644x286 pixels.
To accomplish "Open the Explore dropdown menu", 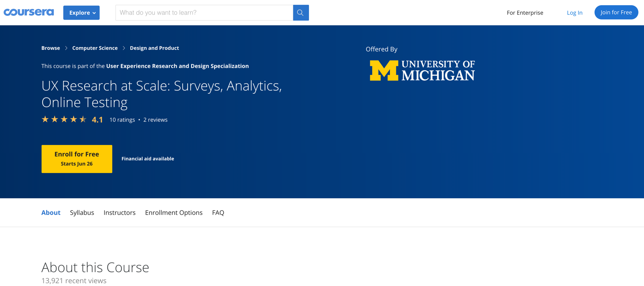I will 81,13.
